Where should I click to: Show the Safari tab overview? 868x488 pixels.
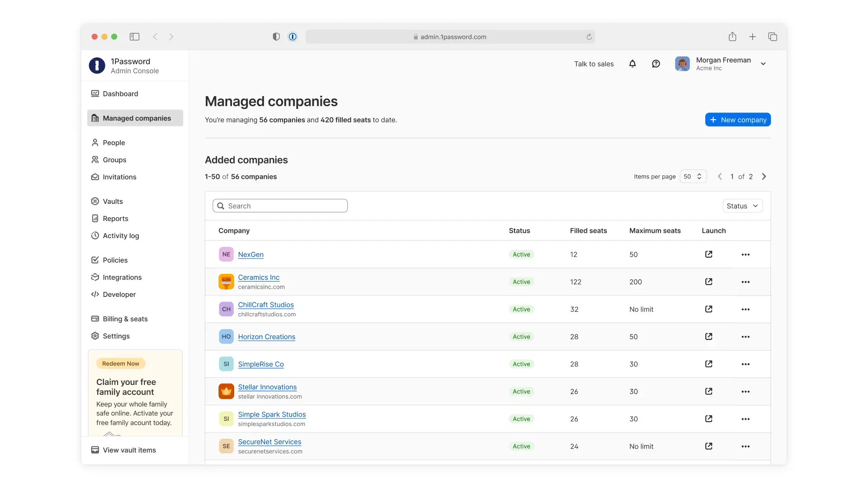pyautogui.click(x=773, y=37)
